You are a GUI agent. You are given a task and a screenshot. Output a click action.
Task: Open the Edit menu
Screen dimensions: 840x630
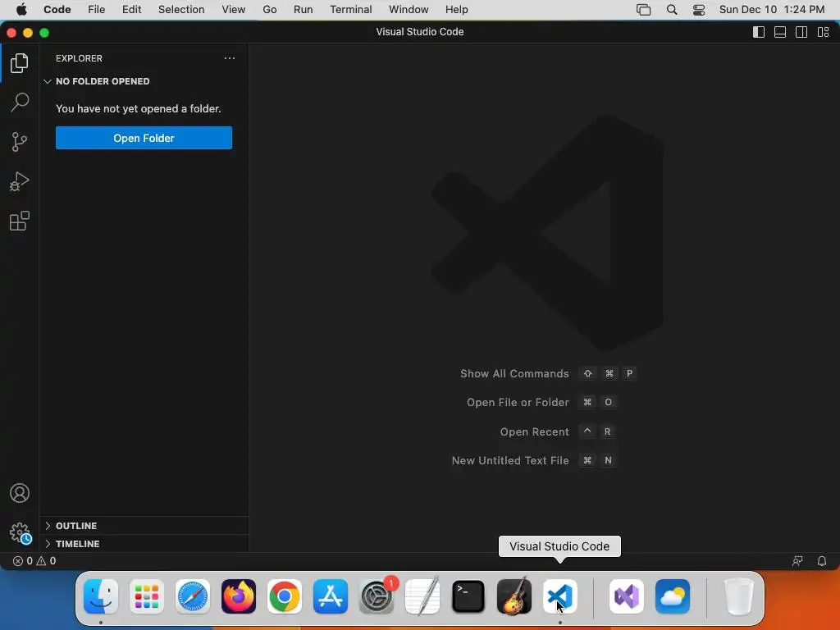coord(132,10)
